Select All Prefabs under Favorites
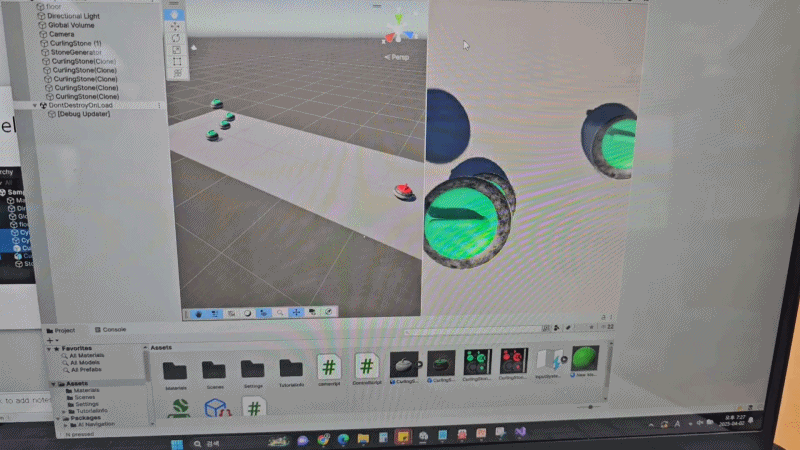The width and height of the screenshot is (800, 450). [83, 370]
